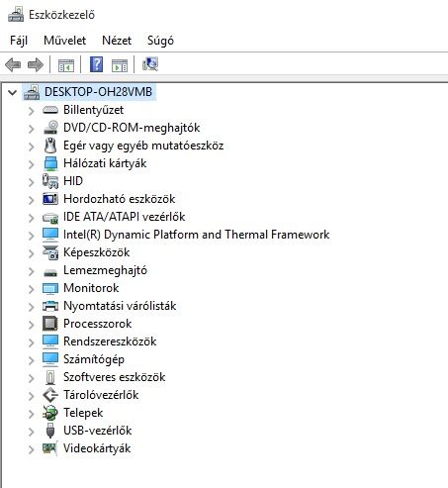The width and height of the screenshot is (448, 488).
Task: Click the Tárolóvezérlők controller icon
Action: click(50, 395)
